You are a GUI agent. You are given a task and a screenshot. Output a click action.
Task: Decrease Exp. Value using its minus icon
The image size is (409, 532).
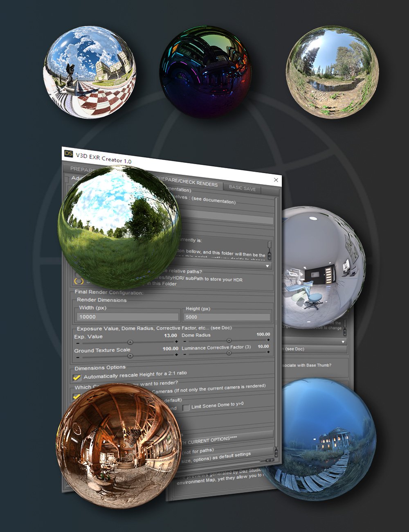78,343
